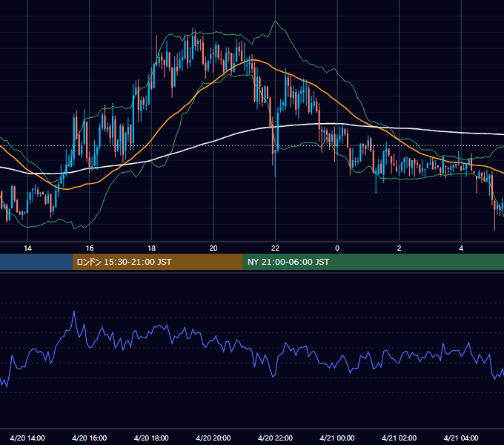Click the 4/21 04:00 time label

click(461, 438)
